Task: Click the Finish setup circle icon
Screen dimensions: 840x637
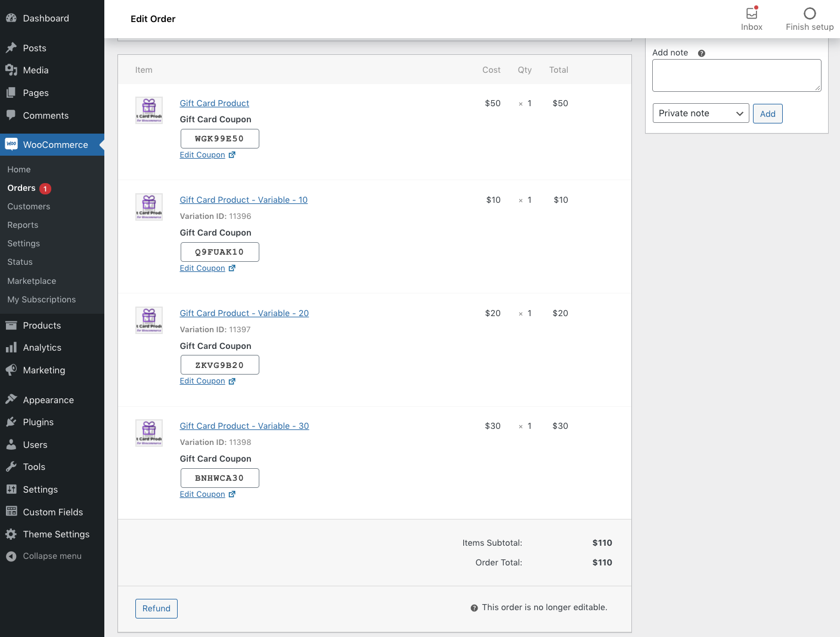Action: click(810, 13)
